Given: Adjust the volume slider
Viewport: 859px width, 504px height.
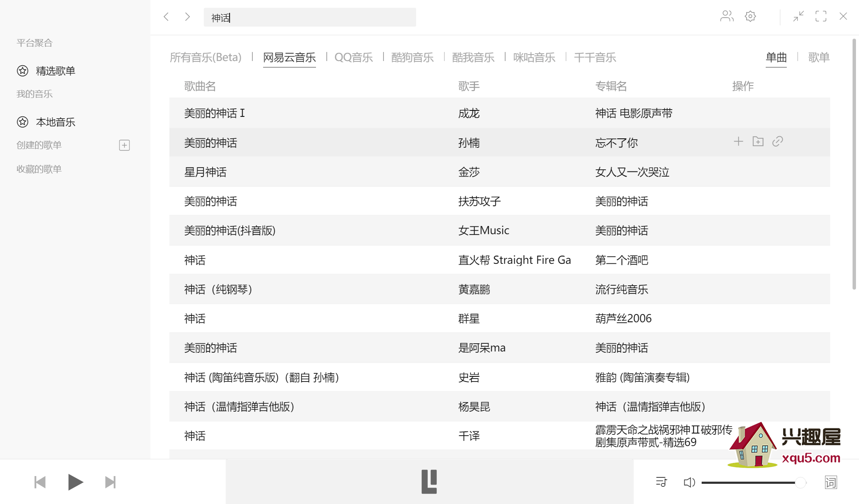Looking at the screenshot, I should click(x=754, y=483).
